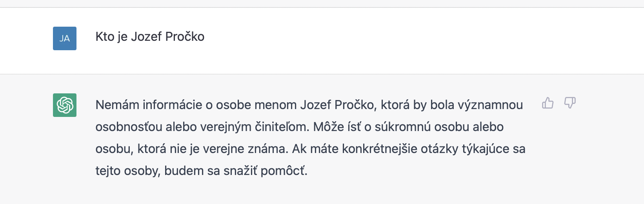
Task: Click the word "Kto" in the user prompt
Action: click(105, 36)
